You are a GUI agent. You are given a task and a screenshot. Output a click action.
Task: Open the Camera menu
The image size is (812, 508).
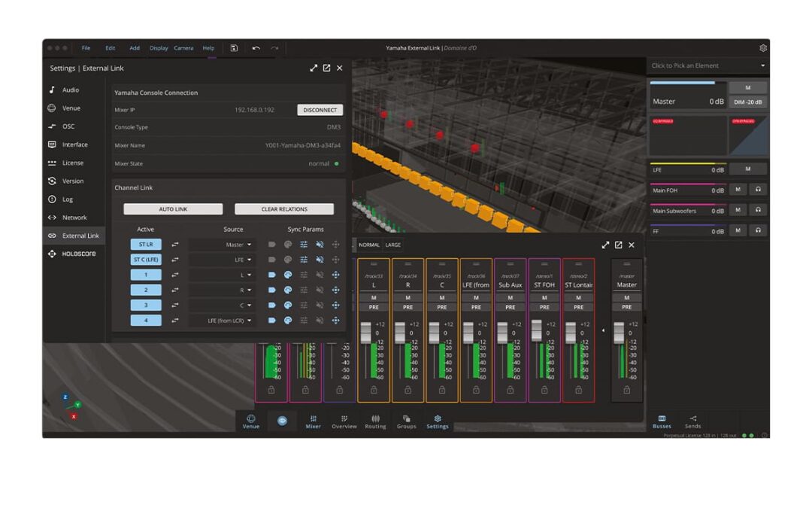click(x=183, y=48)
